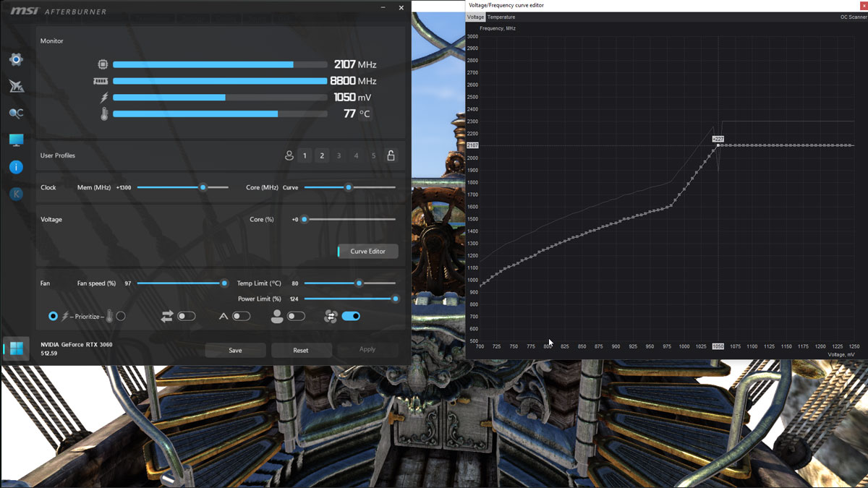Select the power prioritize radio button

53,316
